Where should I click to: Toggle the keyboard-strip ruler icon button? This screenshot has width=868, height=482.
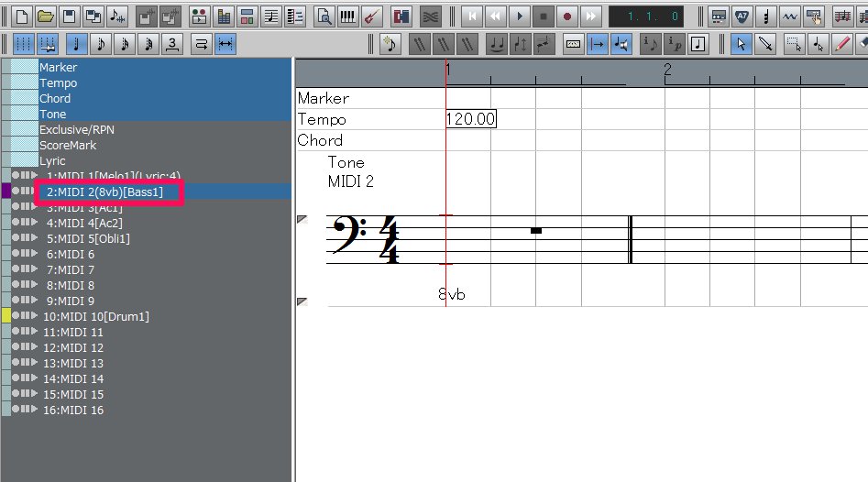pos(574,44)
